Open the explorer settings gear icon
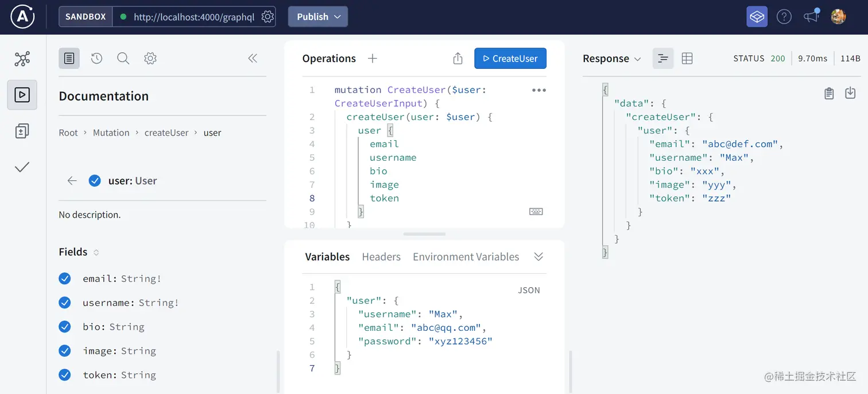Viewport: 868px width, 394px height. (150, 58)
